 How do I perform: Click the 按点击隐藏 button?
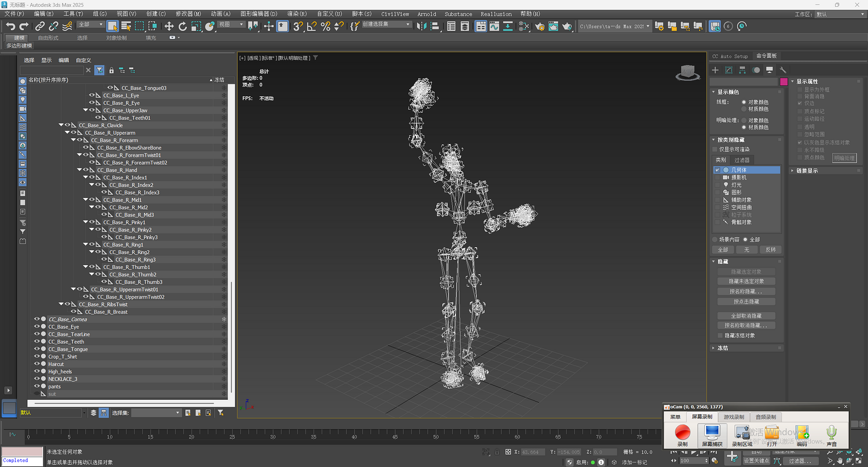pyautogui.click(x=746, y=301)
